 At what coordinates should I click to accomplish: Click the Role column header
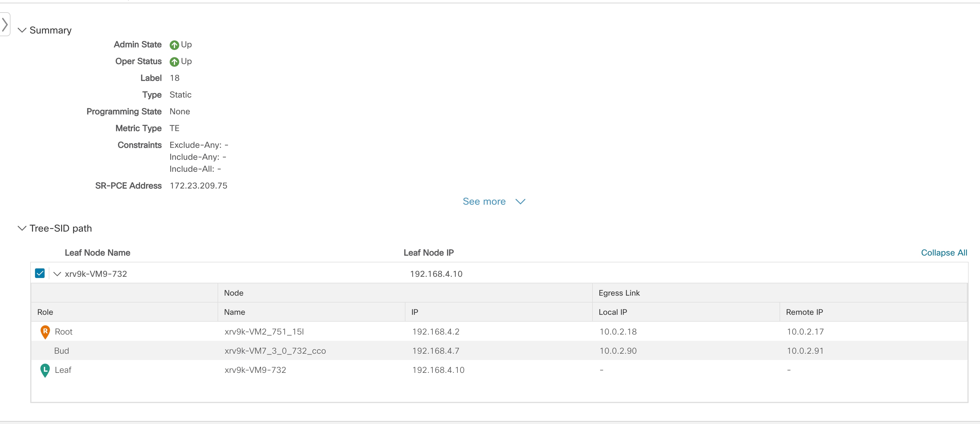click(x=45, y=312)
